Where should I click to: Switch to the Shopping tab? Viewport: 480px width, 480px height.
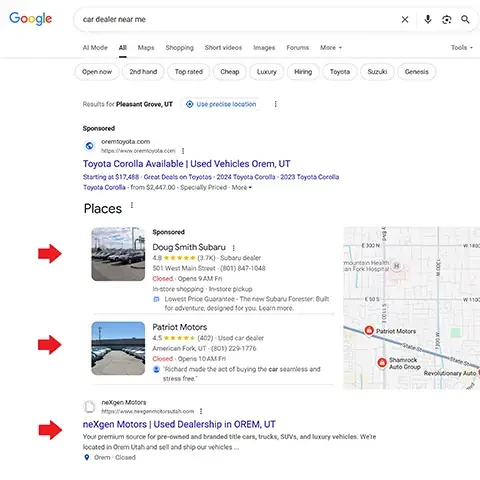pos(179,48)
